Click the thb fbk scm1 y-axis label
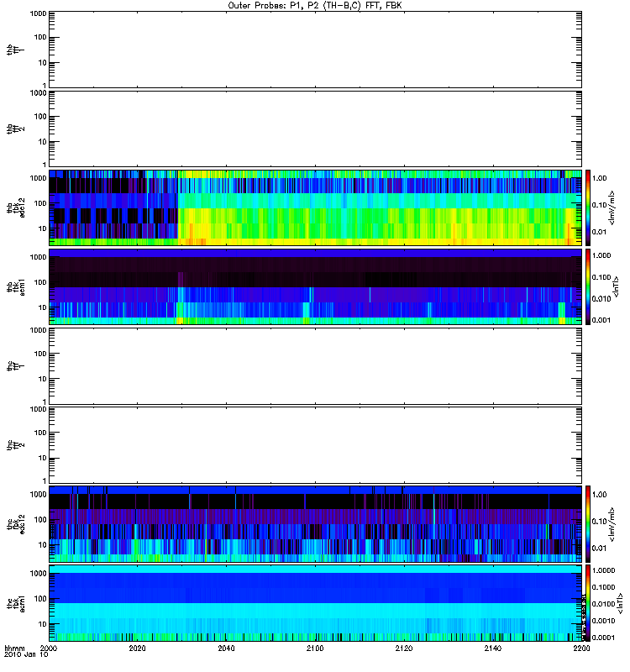 (x=15, y=287)
